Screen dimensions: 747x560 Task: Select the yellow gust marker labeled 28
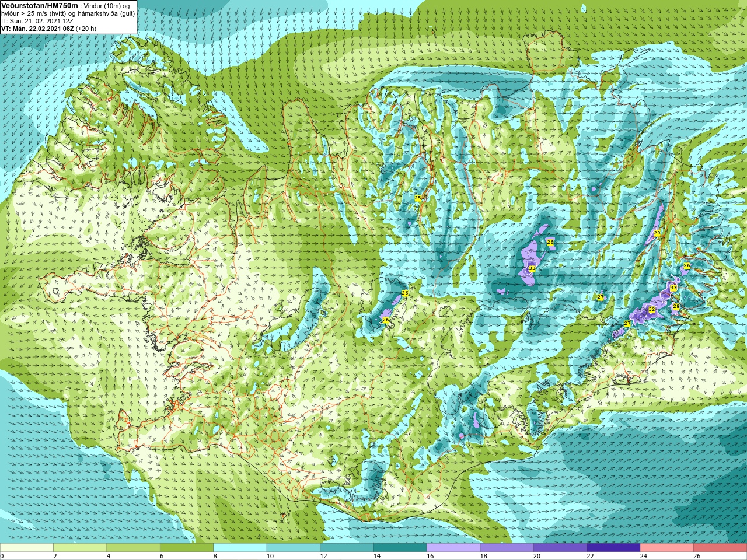tap(676, 307)
